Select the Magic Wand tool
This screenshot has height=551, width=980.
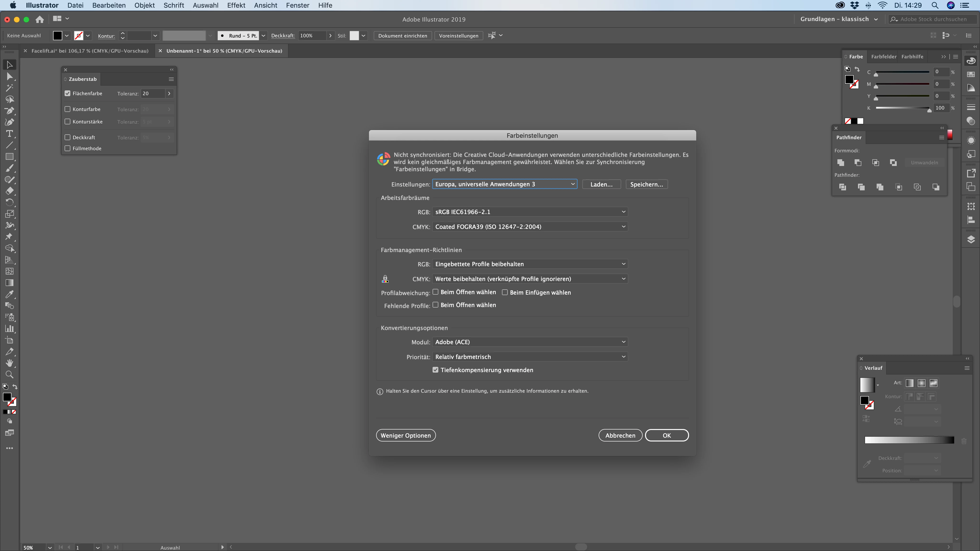click(10, 88)
